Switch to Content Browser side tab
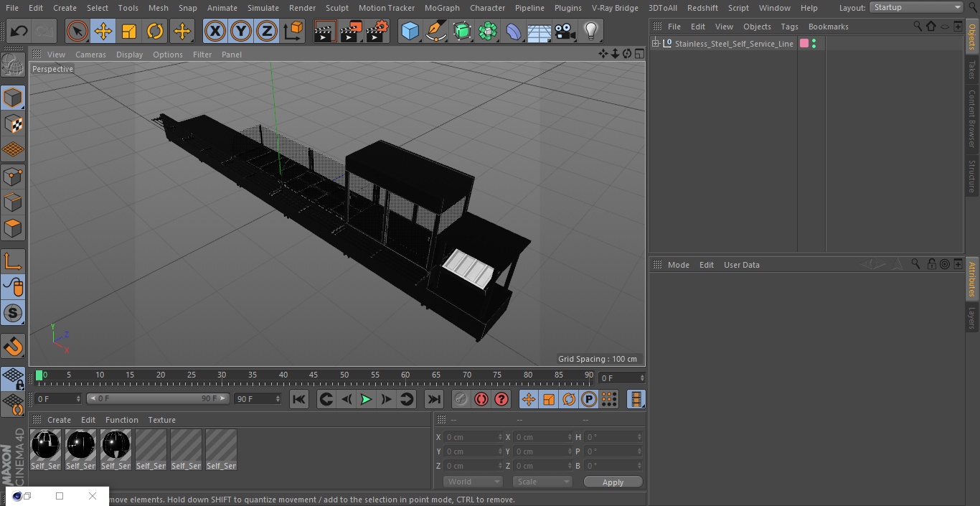980x506 pixels. 972,118
